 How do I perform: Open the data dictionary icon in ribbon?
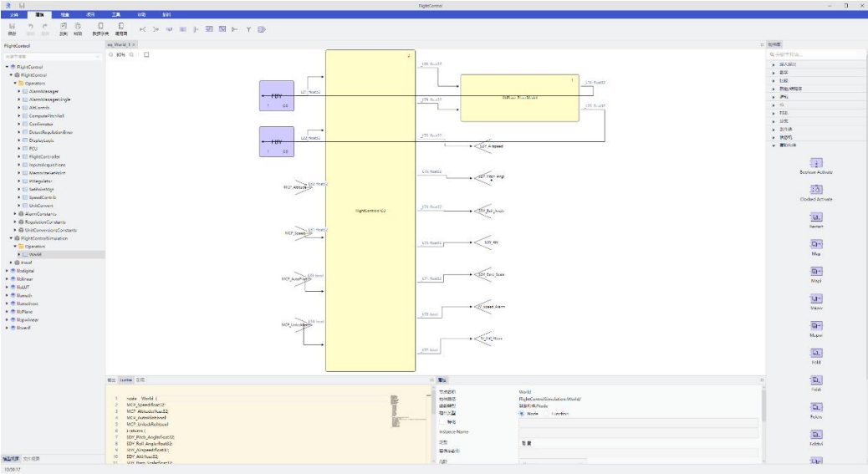(100, 26)
